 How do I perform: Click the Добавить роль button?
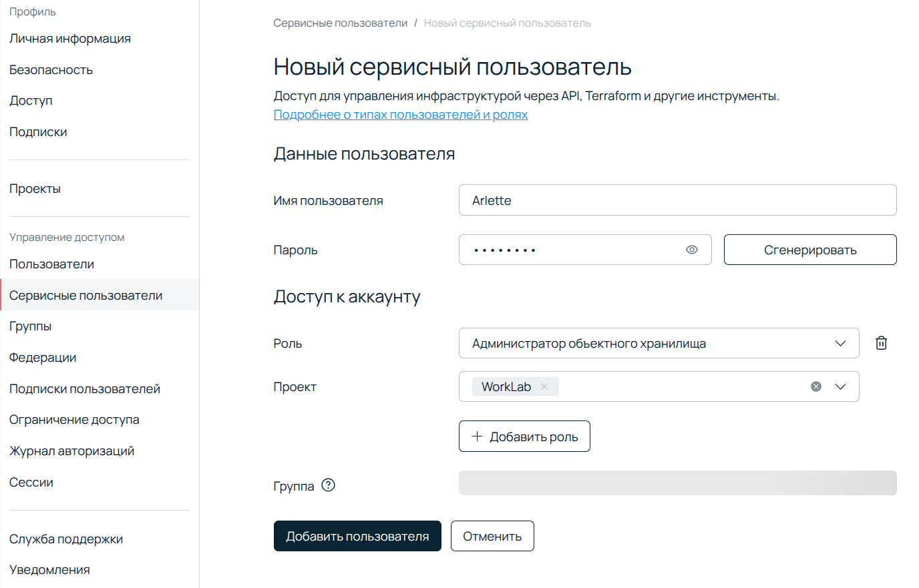coord(524,436)
